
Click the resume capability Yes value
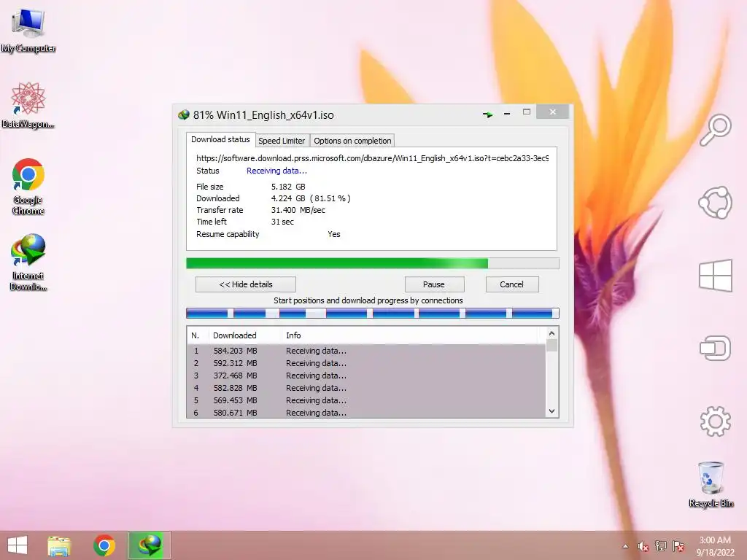334,234
